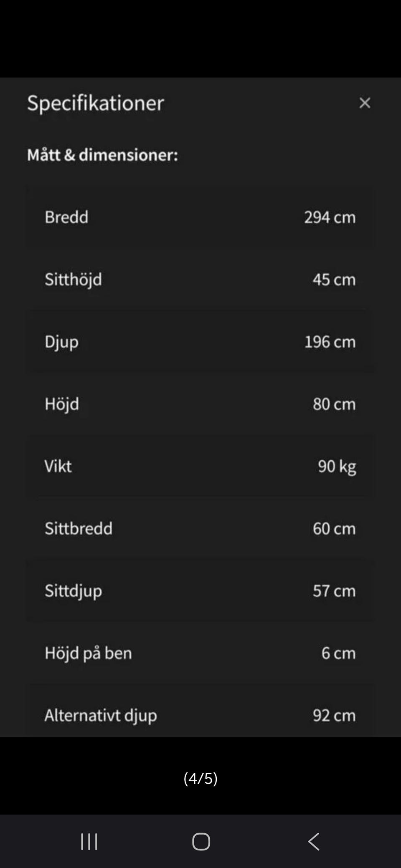
Task: Click the 90 kg weight value
Action: pos(337,466)
